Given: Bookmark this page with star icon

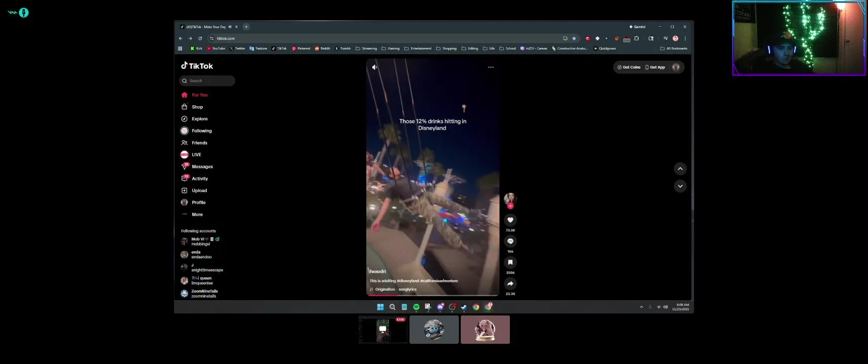Looking at the screenshot, I should 574,38.
